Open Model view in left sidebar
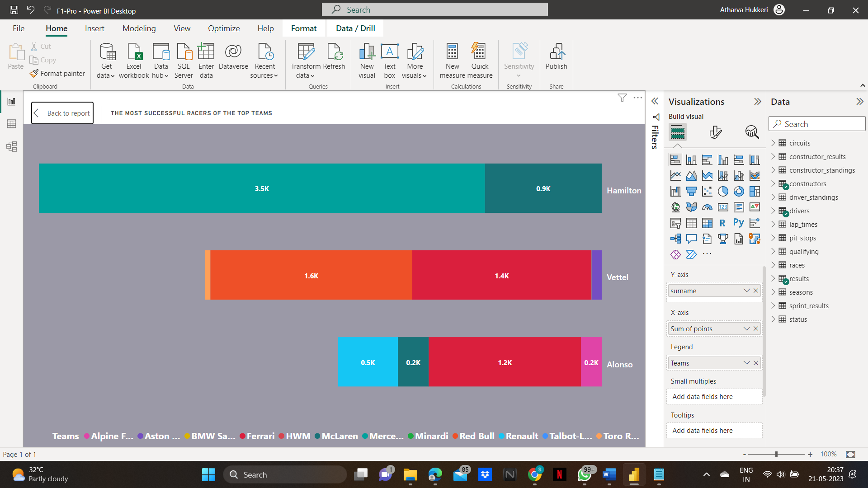The width and height of the screenshot is (868, 488). tap(11, 146)
